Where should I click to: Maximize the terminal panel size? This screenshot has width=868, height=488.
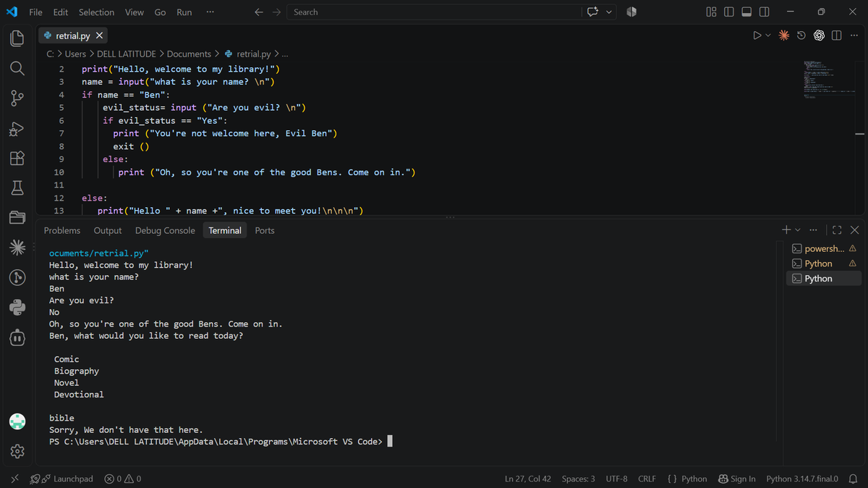838,230
